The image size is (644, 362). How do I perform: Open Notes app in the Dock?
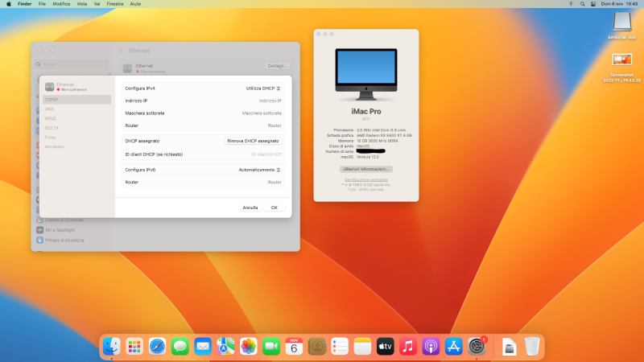point(363,347)
